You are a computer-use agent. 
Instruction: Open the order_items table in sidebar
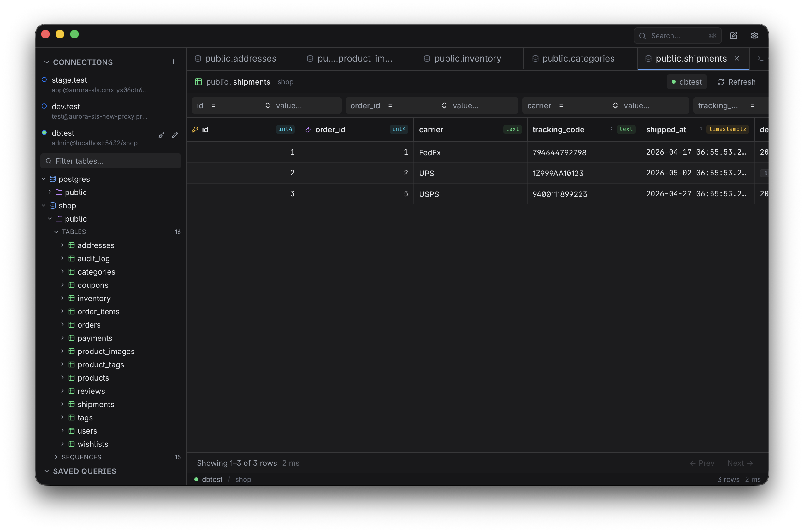pos(98,311)
